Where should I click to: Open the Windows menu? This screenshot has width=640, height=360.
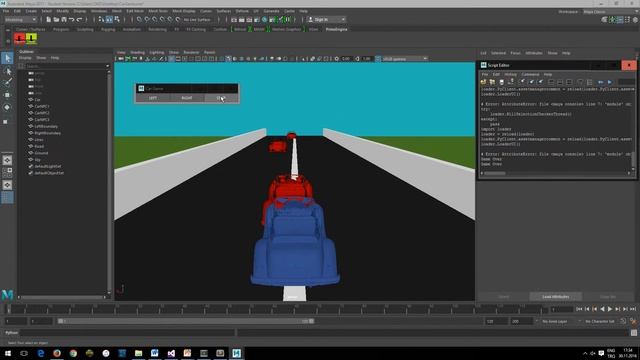[x=99, y=11]
